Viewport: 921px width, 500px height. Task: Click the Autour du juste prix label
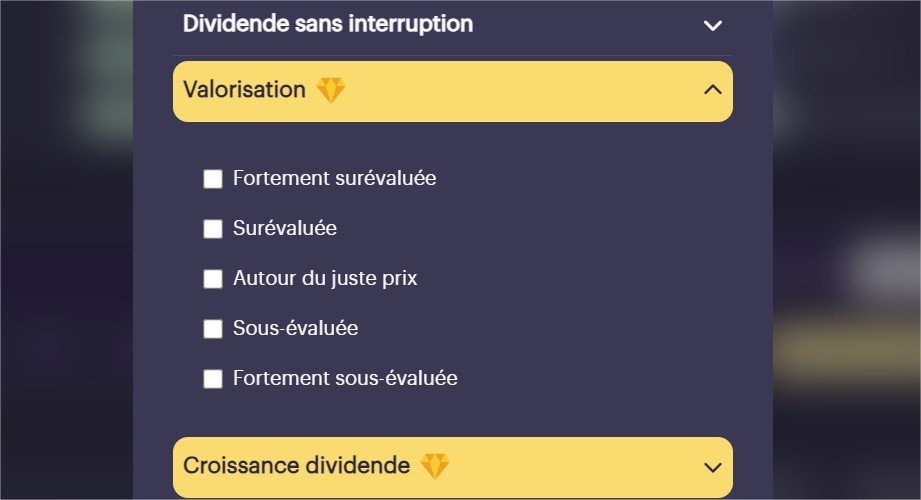[325, 278]
